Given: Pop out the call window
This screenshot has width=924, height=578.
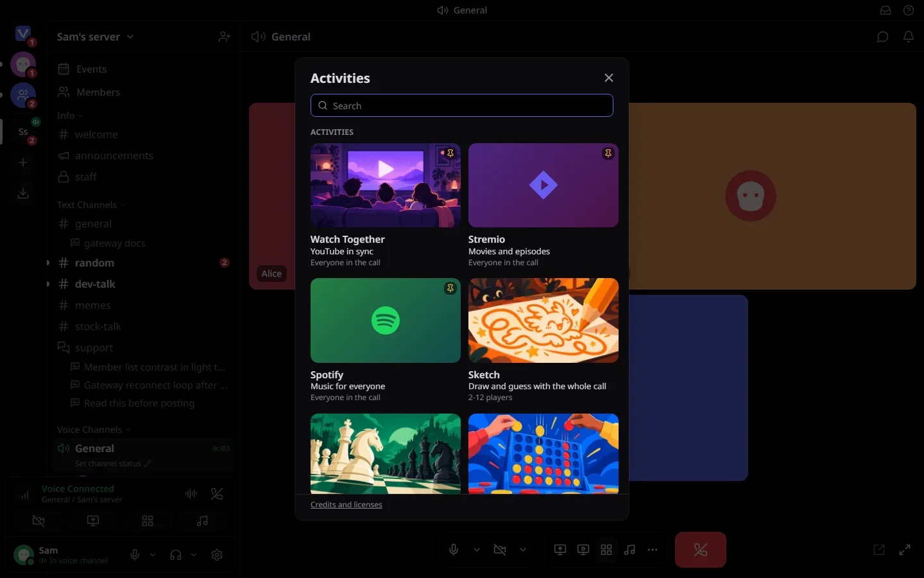Looking at the screenshot, I should (x=879, y=550).
